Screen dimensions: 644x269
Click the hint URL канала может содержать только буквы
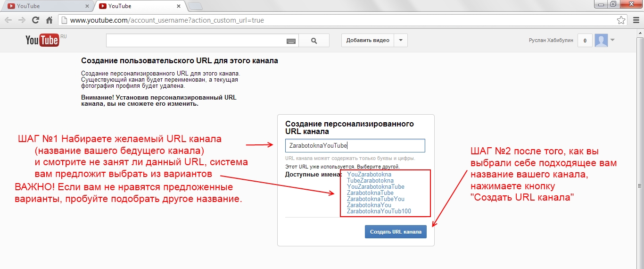pos(350,159)
